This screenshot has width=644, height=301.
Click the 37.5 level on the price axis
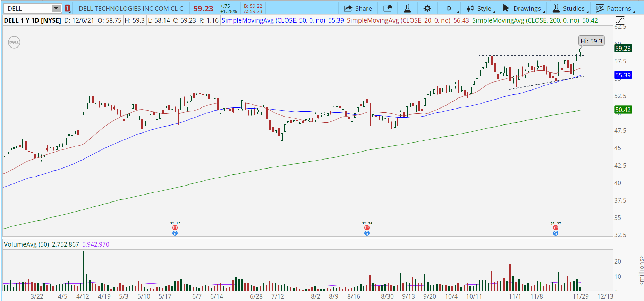pyautogui.click(x=620, y=200)
